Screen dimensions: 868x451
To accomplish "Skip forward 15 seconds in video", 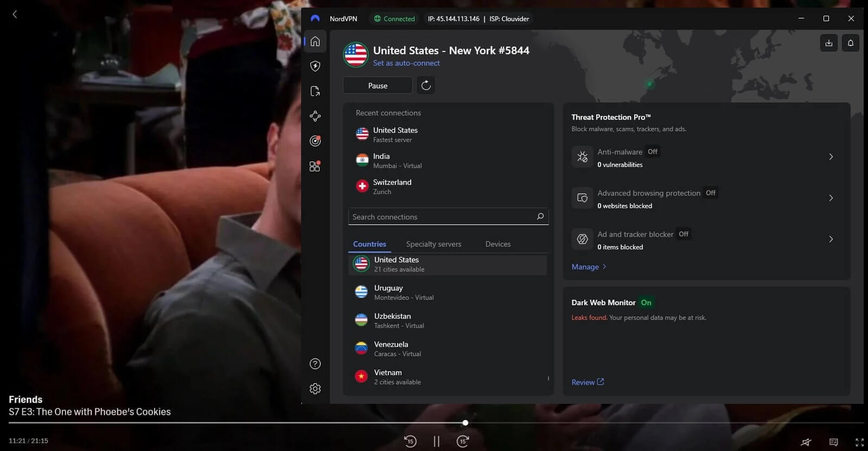I will [x=463, y=441].
